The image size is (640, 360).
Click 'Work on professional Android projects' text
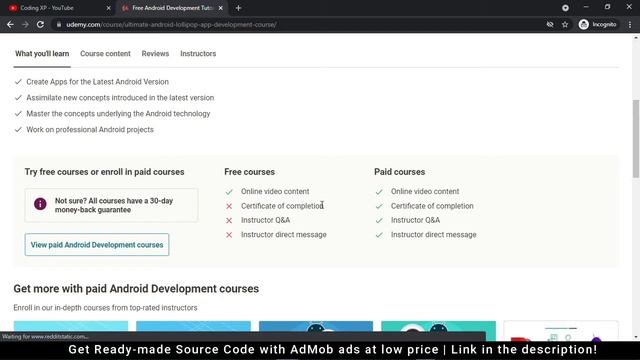90,129
